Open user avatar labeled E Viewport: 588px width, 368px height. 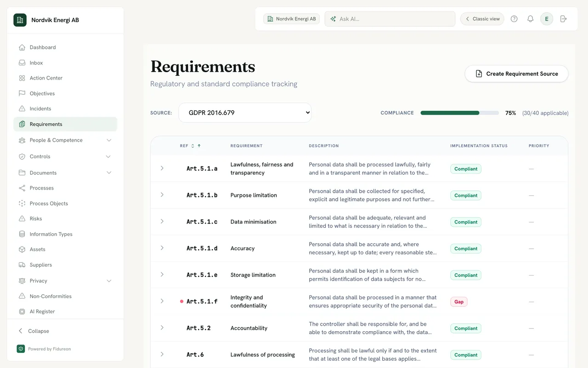547,19
